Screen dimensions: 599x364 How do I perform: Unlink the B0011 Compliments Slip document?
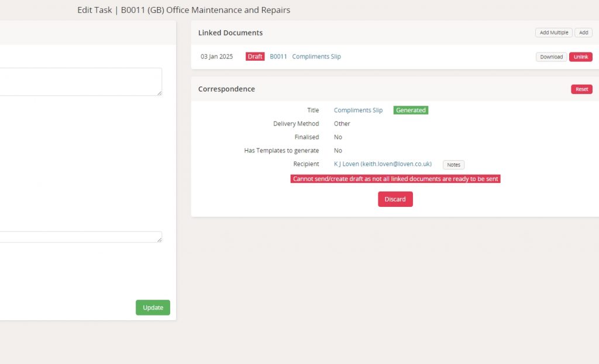(x=580, y=57)
